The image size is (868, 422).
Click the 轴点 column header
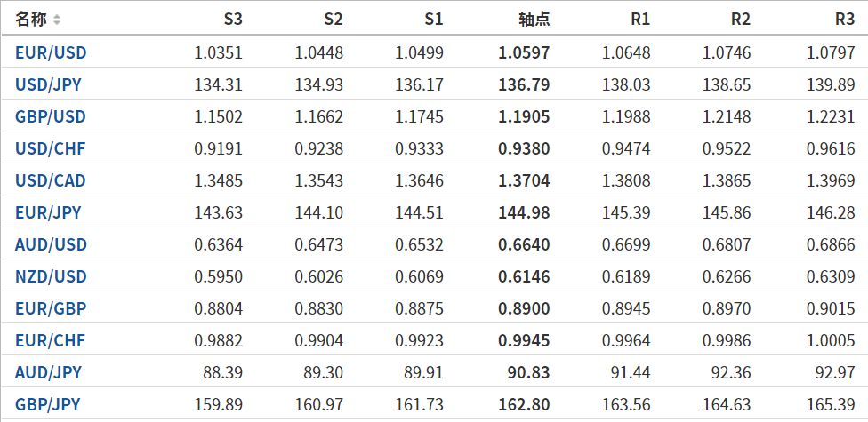coord(534,20)
